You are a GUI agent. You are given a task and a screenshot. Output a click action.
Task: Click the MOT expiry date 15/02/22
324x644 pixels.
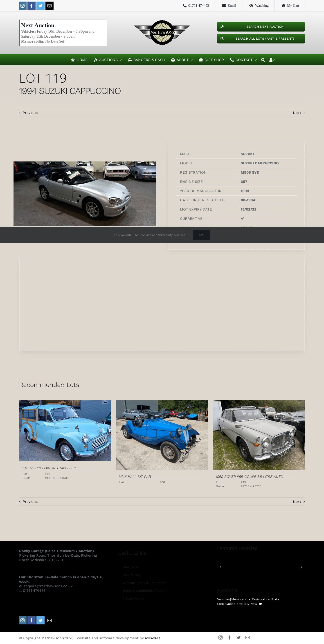point(248,209)
